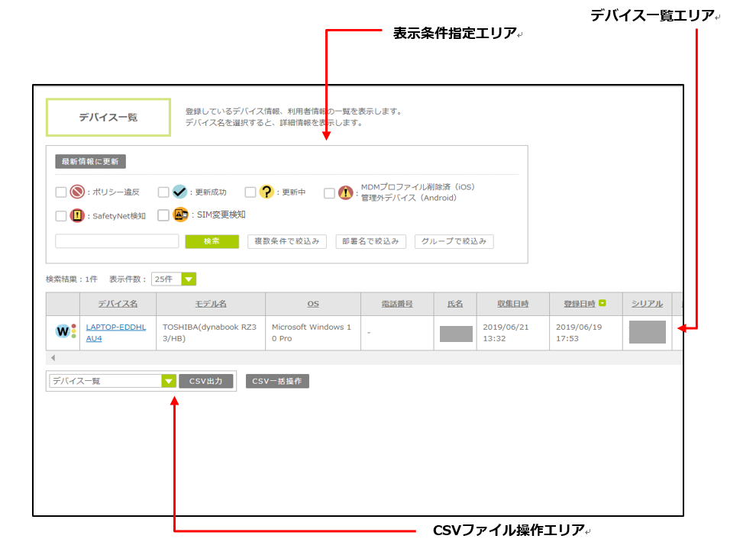756x555 pixels.
Task: Click the SafetyNet detection icon
Action: (77, 215)
